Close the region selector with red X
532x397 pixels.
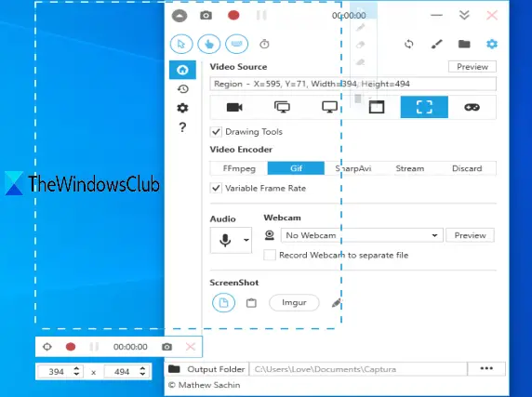[x=191, y=347]
